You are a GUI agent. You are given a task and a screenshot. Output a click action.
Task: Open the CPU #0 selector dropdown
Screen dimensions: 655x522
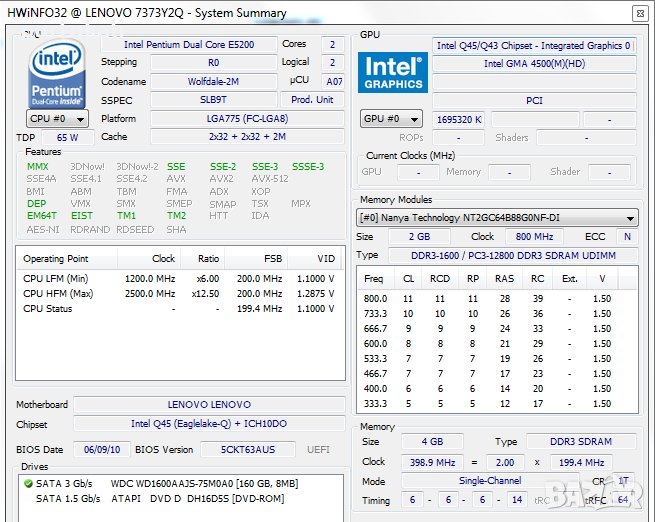pyautogui.click(x=57, y=118)
